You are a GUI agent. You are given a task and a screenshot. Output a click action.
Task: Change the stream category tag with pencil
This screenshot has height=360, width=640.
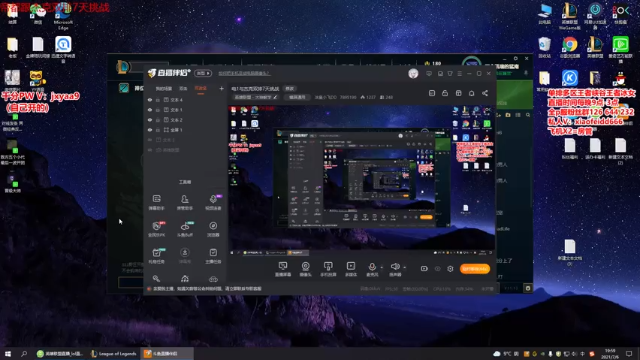tap(256, 97)
